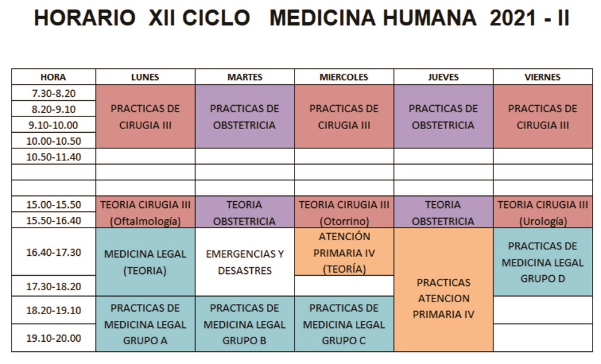Select the Thursday Teoria Obstetricia cell

click(x=444, y=212)
